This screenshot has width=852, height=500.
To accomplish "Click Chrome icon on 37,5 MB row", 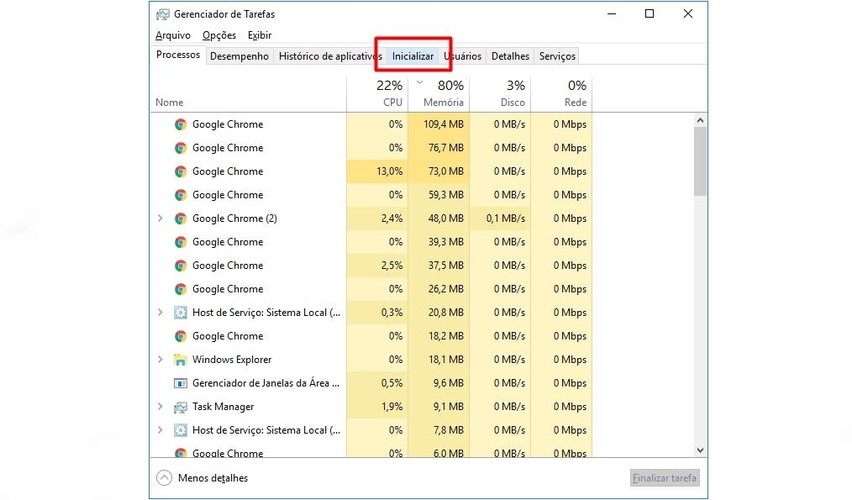I will pos(180,266).
